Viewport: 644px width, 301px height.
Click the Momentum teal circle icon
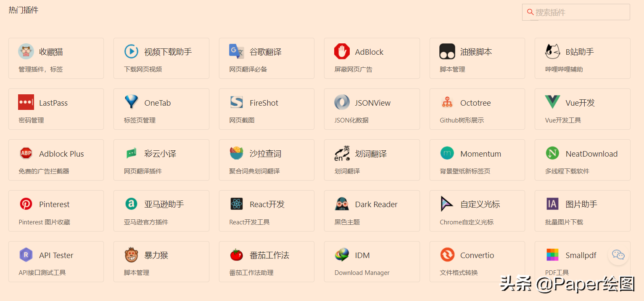[x=447, y=153]
